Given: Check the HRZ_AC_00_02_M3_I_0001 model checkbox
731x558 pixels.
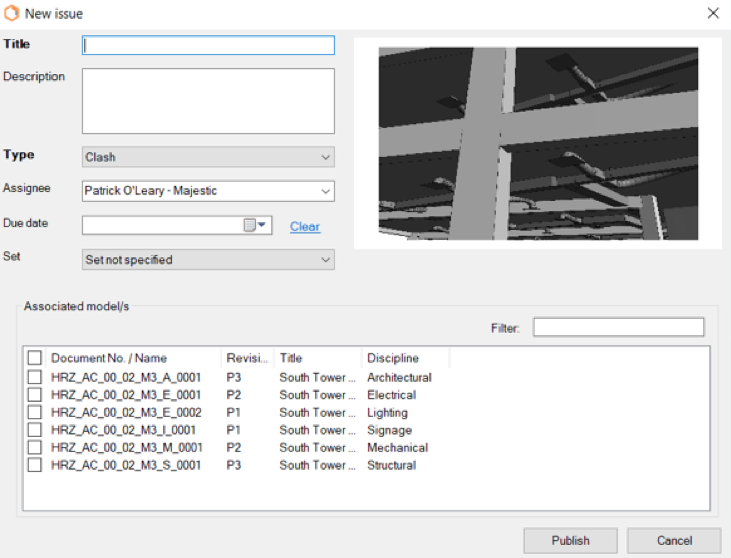Looking at the screenshot, I should [34, 429].
